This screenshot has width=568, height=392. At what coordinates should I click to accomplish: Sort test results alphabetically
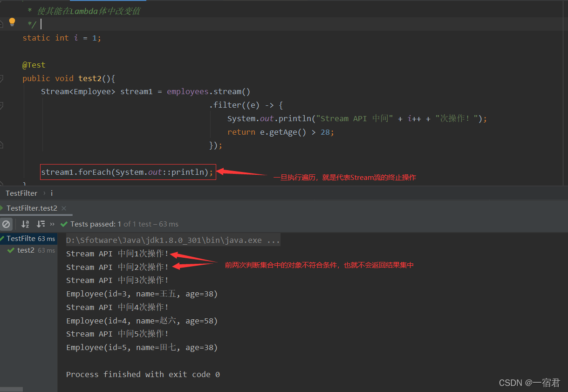point(25,224)
